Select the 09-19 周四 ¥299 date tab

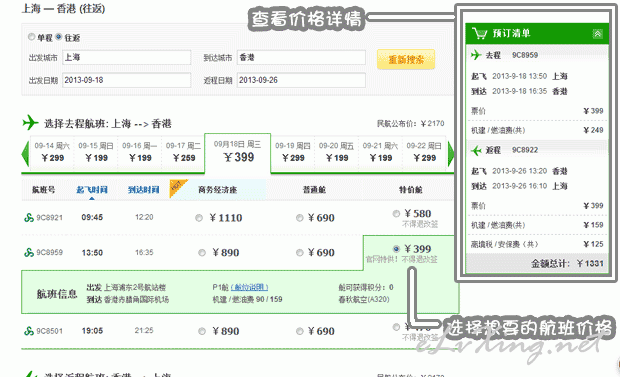tap(293, 153)
